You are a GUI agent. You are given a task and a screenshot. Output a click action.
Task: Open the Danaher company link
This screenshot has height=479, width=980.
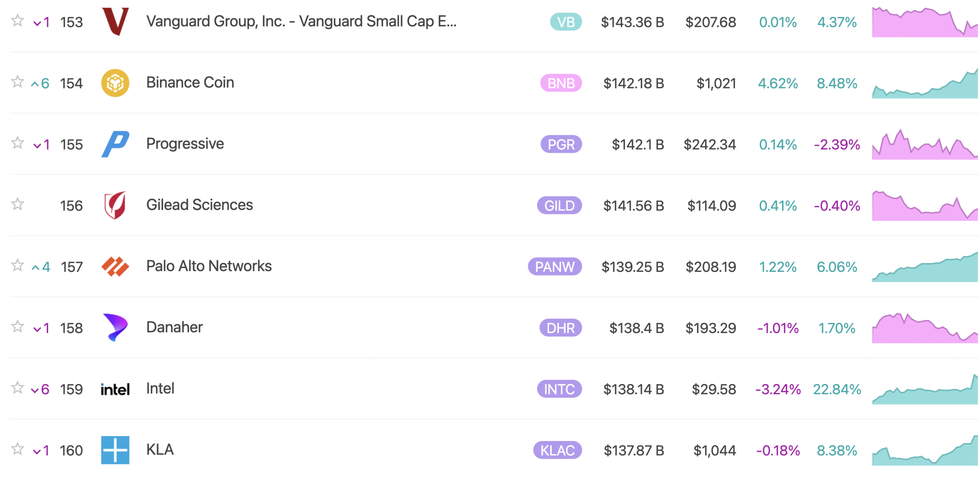coord(174,327)
